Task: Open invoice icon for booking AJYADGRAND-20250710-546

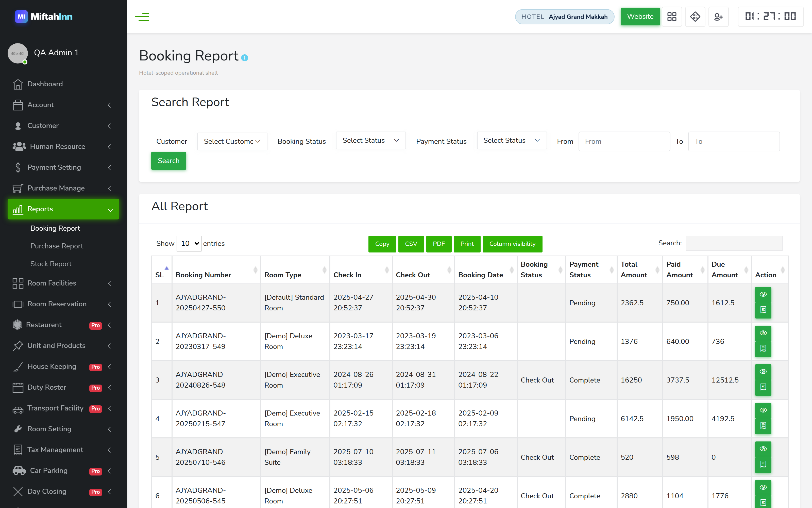Action: click(763, 464)
